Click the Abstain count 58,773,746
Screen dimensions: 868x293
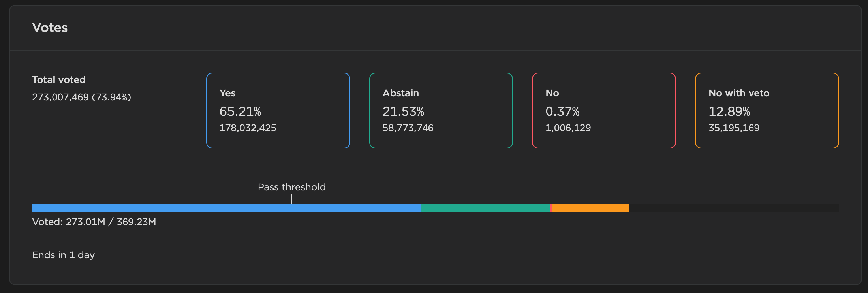pos(408,128)
